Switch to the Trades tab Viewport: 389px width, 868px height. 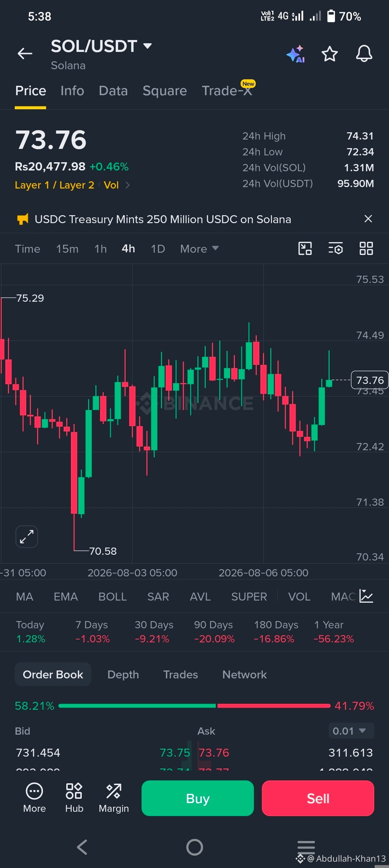click(x=180, y=674)
